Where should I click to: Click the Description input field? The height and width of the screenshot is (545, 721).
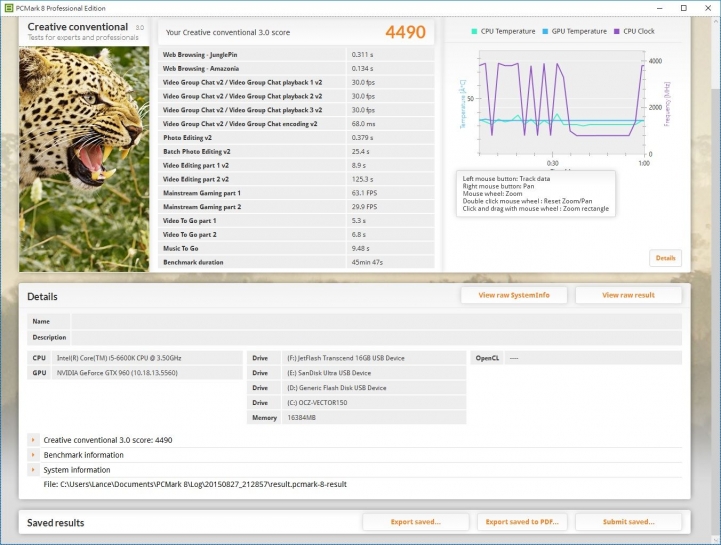pyautogui.click(x=376, y=337)
